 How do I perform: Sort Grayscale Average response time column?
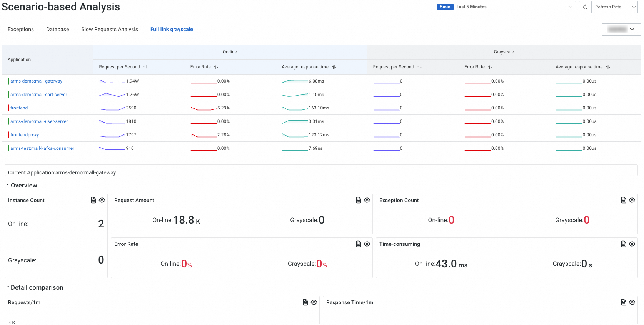tap(608, 67)
